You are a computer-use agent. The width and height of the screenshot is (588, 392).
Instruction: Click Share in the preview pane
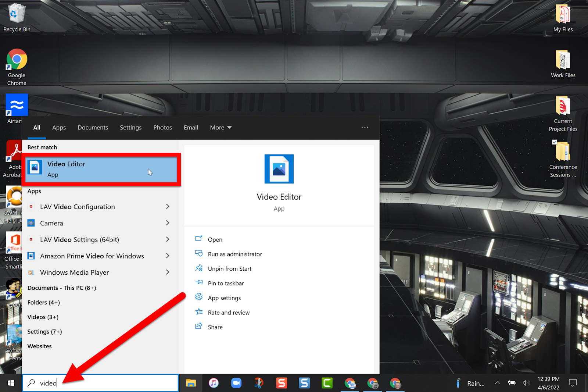[x=209, y=327]
